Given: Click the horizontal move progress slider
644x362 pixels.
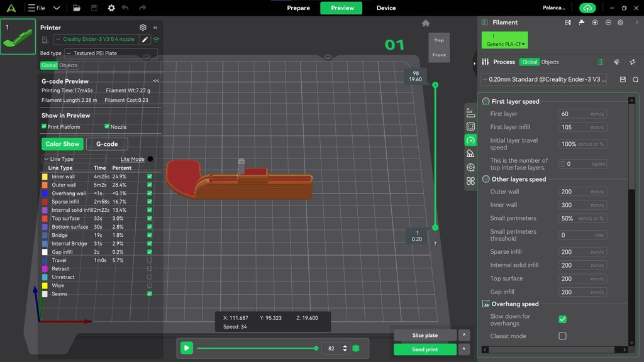Looking at the screenshot, I should click(257, 348).
